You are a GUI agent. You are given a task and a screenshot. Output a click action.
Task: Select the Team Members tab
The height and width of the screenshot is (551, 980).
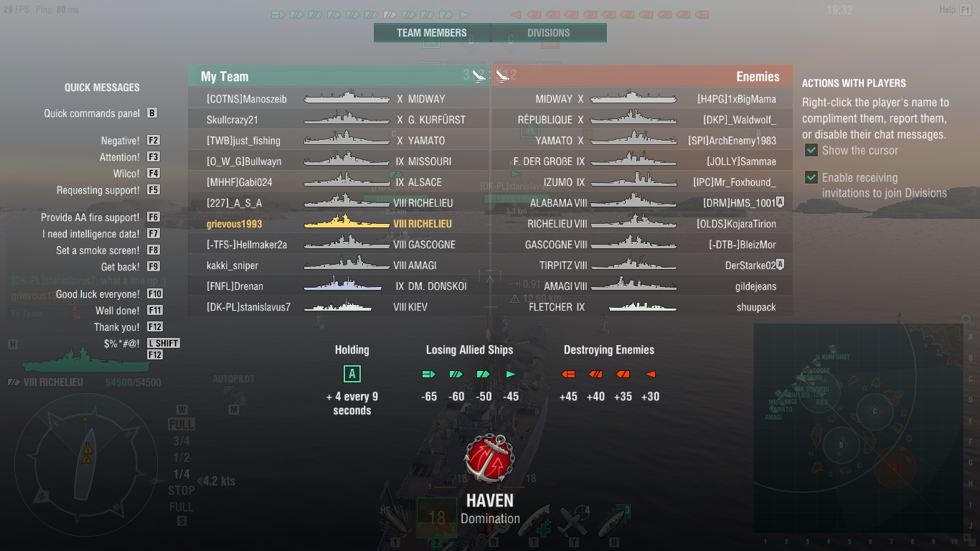tap(432, 33)
